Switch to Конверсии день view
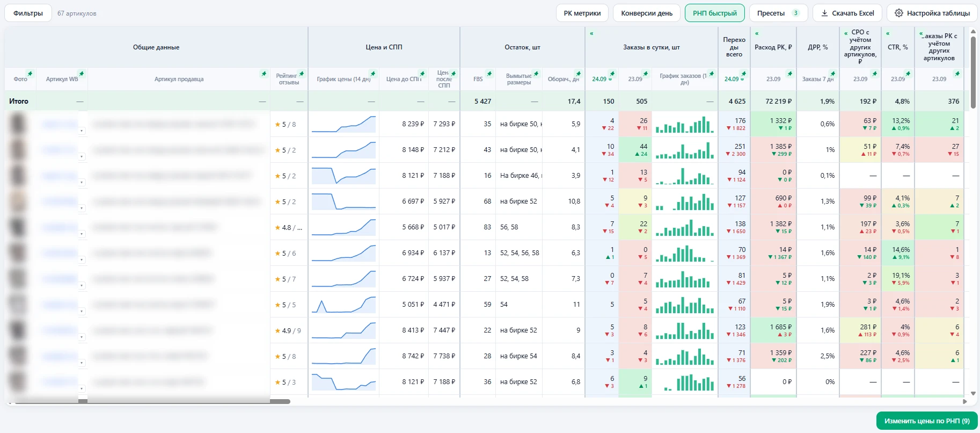 647,13
